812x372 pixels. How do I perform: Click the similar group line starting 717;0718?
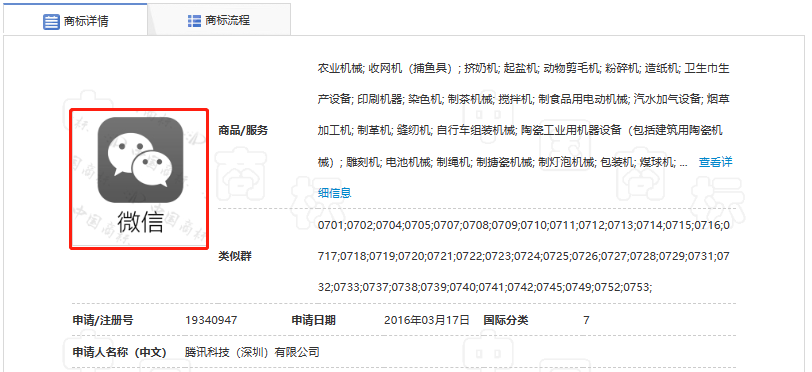point(524,256)
